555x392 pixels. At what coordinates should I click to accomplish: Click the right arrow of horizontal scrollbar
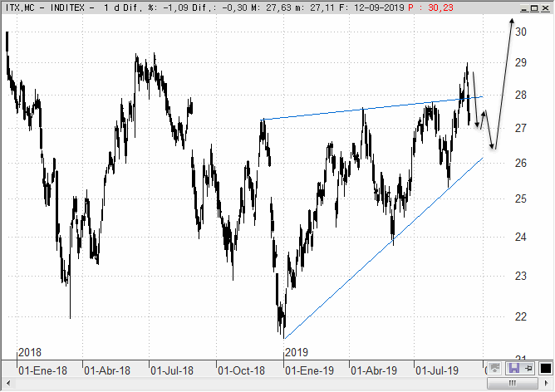click(x=547, y=383)
